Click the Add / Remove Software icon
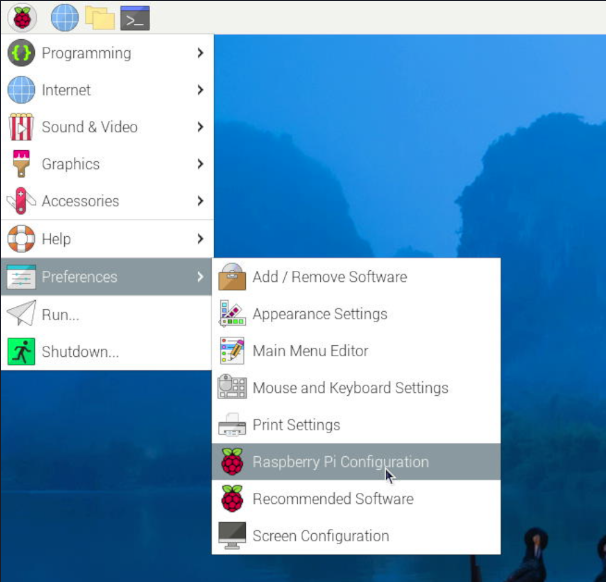Image resolution: width=606 pixels, height=582 pixels. (x=232, y=277)
